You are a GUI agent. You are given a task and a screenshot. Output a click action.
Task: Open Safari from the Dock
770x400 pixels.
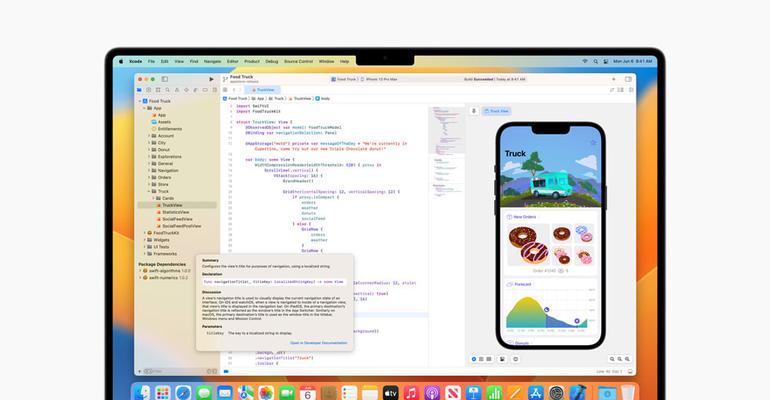click(183, 393)
